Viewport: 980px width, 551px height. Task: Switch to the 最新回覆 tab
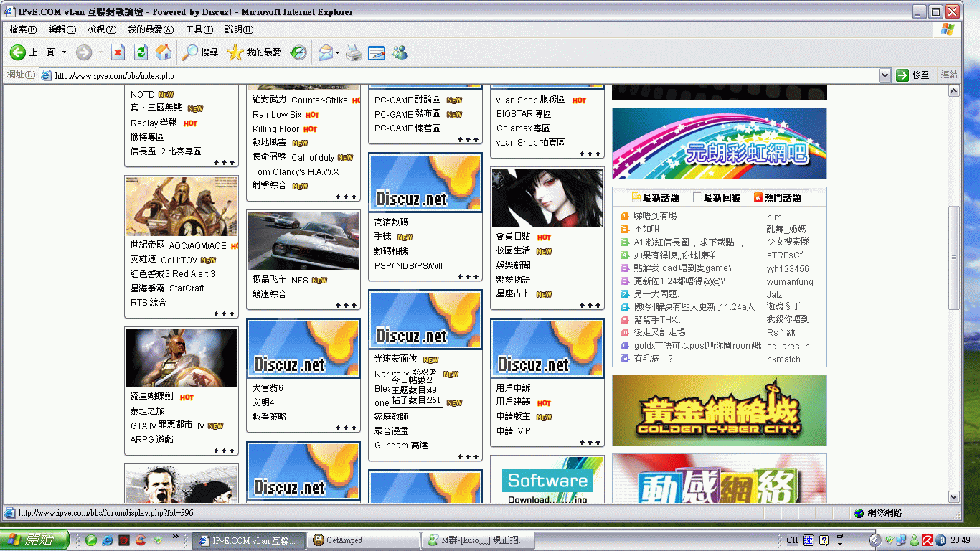tap(717, 198)
